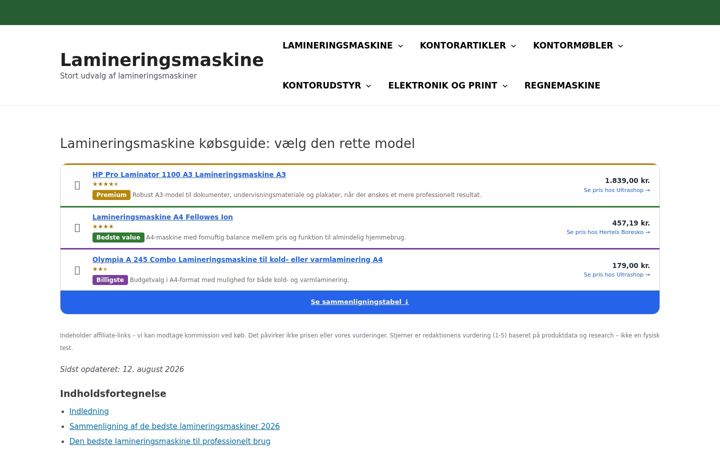Click the placeholder image icon beside Olympia A 245
Viewport: 720px width, 450px height.
click(77, 270)
